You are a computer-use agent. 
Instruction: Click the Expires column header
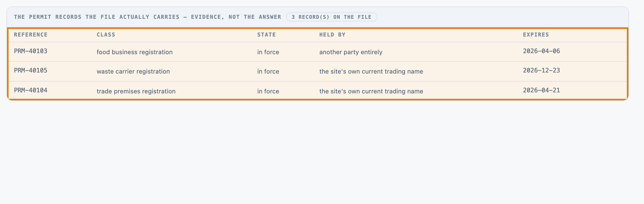point(536,35)
